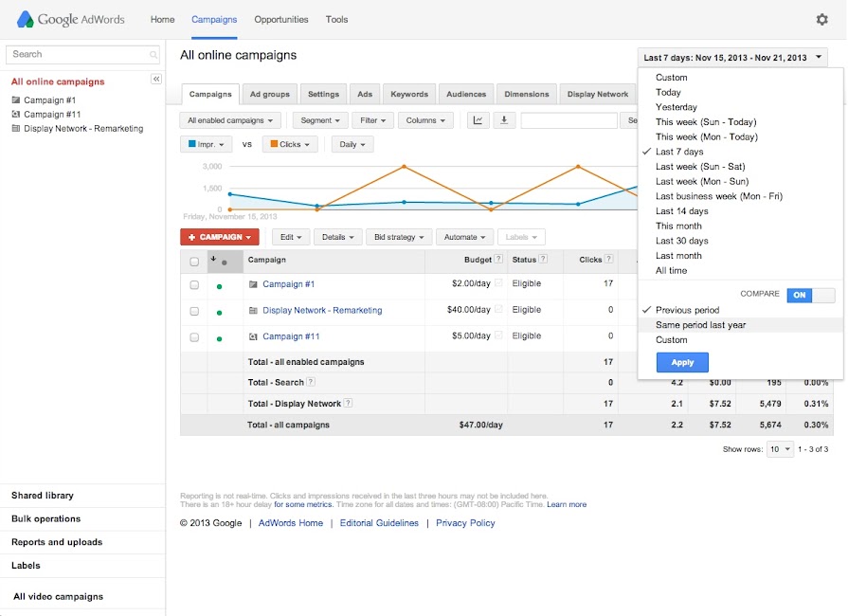Click the help icon beside Status header
848x616 pixels.
[x=544, y=260]
